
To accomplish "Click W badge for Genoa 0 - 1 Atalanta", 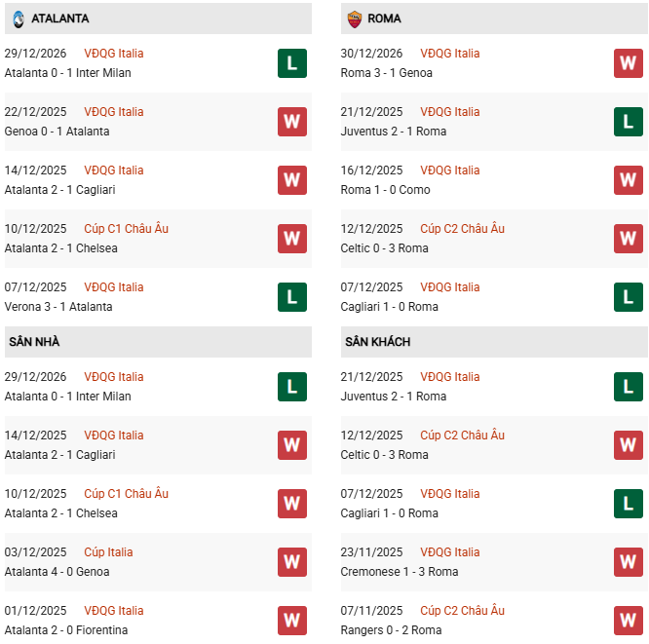I will (x=291, y=122).
